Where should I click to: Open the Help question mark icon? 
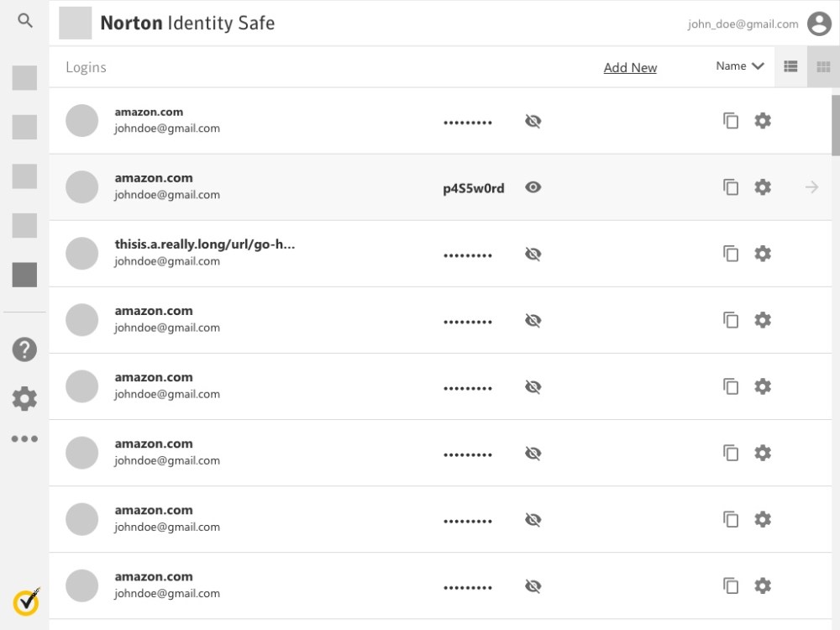24,349
